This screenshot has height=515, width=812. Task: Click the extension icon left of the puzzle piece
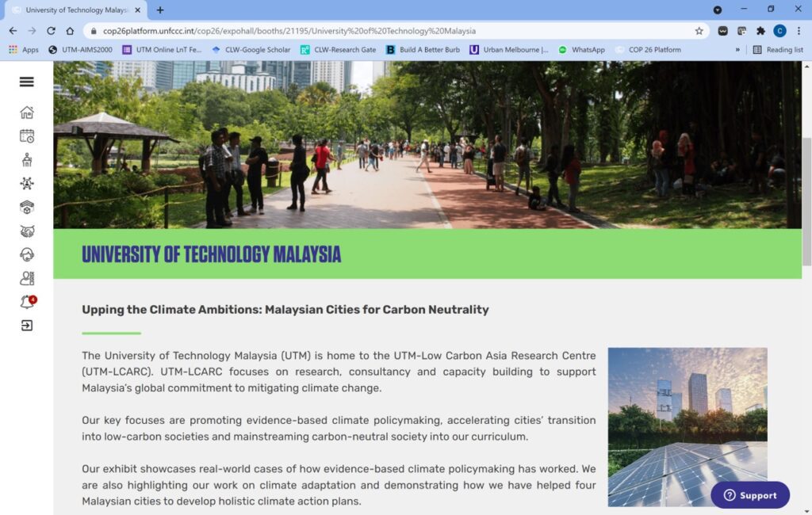point(741,31)
